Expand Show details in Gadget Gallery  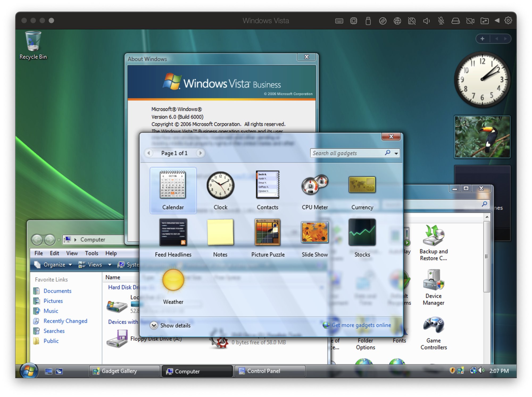click(154, 325)
